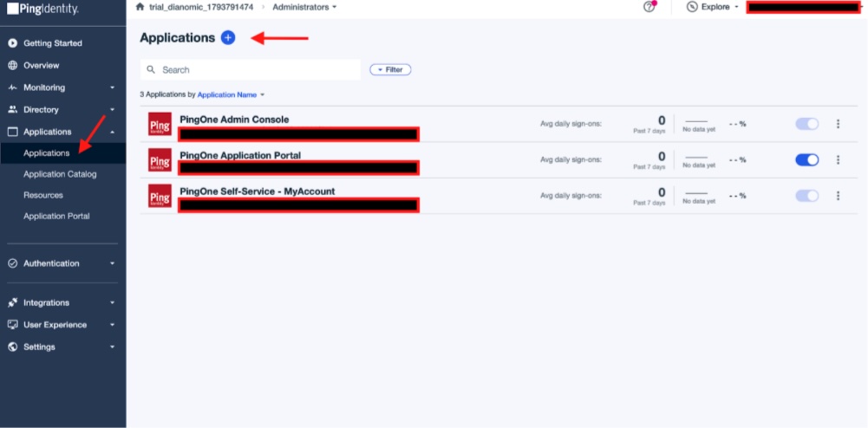Open PingOne Self-Service - MyAccount application
This screenshot has height=428, width=868.
coord(258,191)
